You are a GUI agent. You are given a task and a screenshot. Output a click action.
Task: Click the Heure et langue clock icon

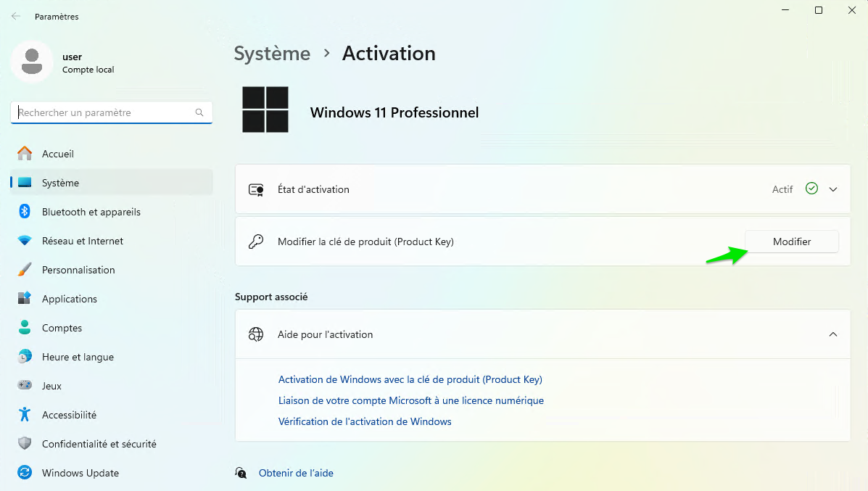tap(25, 357)
